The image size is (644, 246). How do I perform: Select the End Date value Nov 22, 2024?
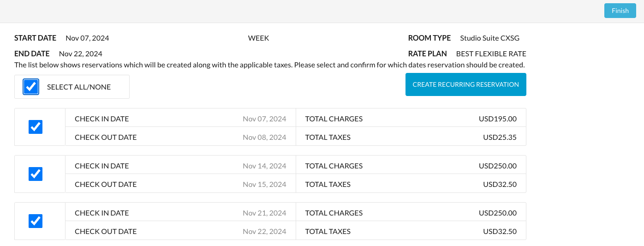(x=81, y=54)
